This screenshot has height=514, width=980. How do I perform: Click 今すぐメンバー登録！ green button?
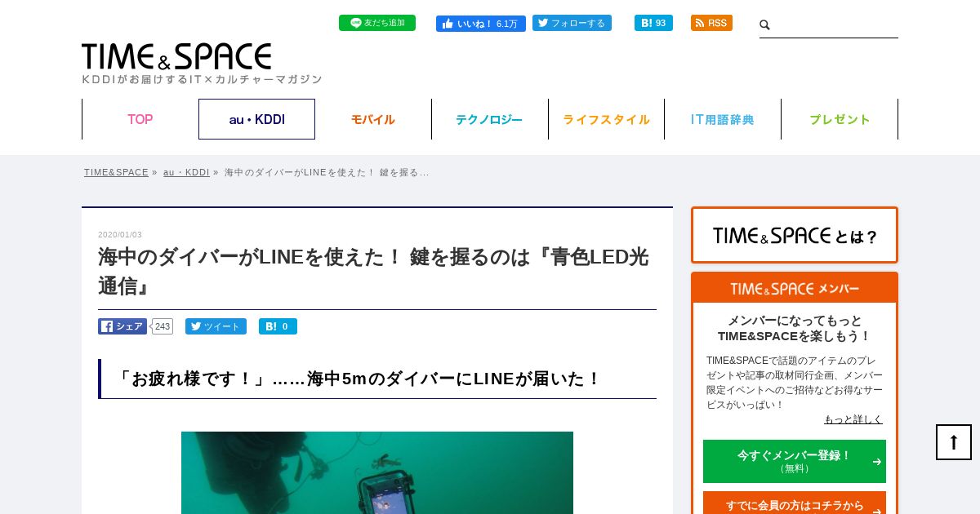tap(795, 461)
